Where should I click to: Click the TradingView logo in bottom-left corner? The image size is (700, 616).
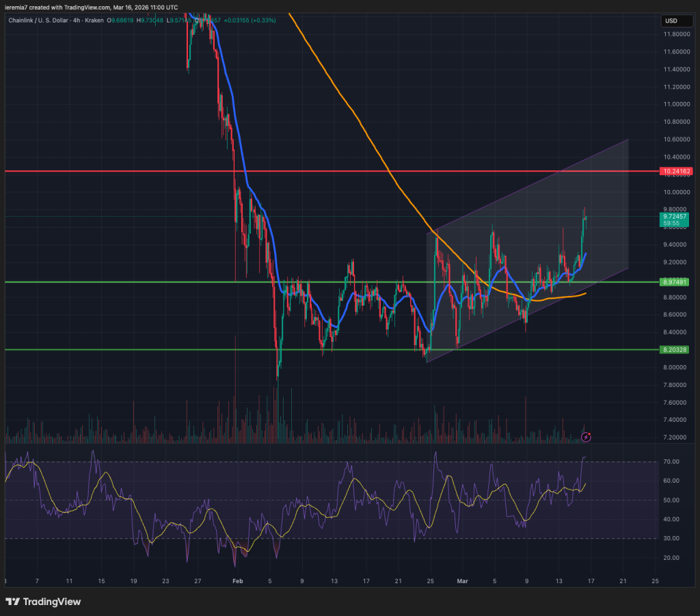[42, 602]
